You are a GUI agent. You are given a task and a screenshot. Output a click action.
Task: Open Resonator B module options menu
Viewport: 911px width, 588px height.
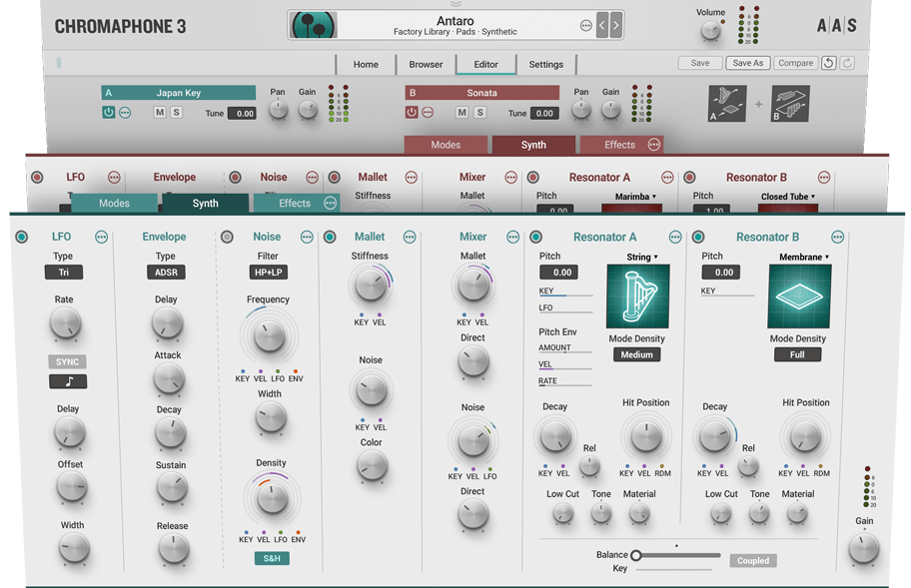click(837, 238)
